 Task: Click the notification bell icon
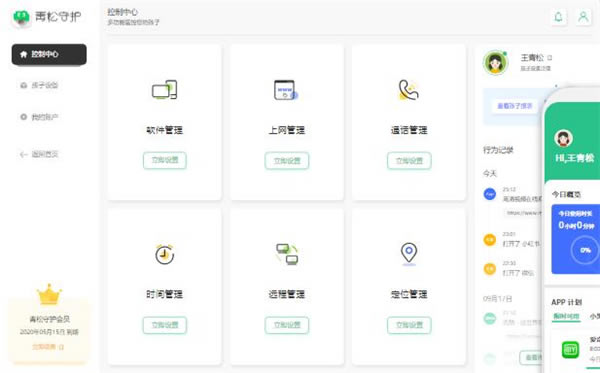coord(558,17)
